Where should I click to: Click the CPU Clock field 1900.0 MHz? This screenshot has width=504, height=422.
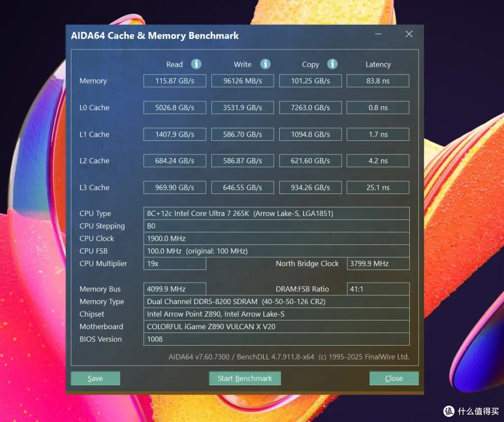276,238
